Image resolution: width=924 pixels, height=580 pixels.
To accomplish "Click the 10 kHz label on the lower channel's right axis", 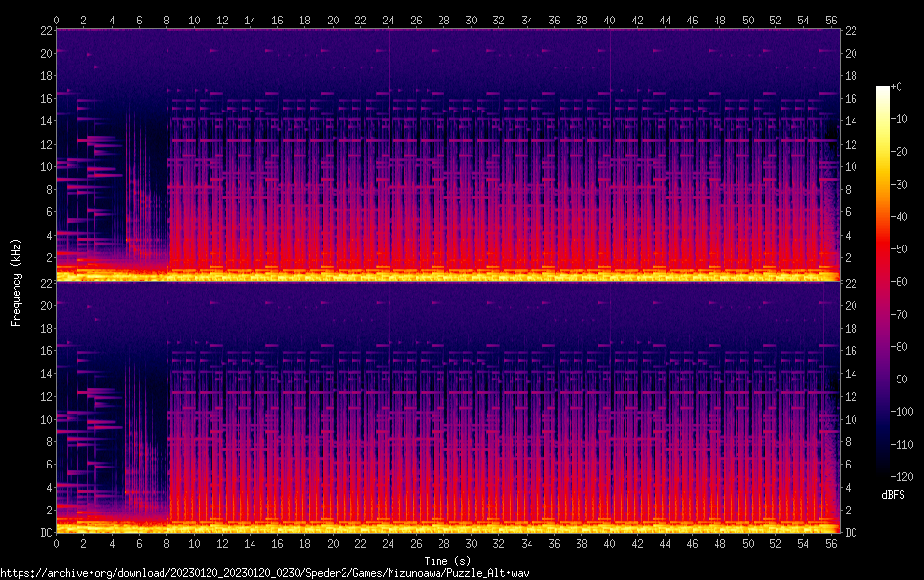I will tap(851, 419).
